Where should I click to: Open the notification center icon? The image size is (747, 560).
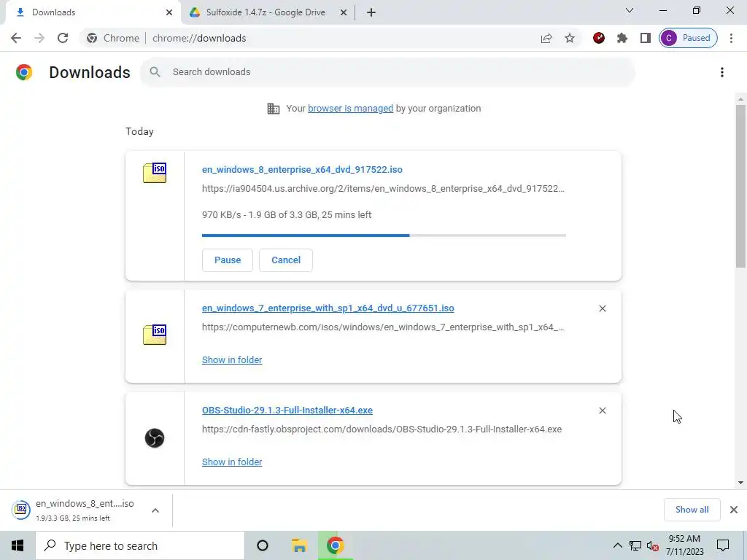[723, 545]
